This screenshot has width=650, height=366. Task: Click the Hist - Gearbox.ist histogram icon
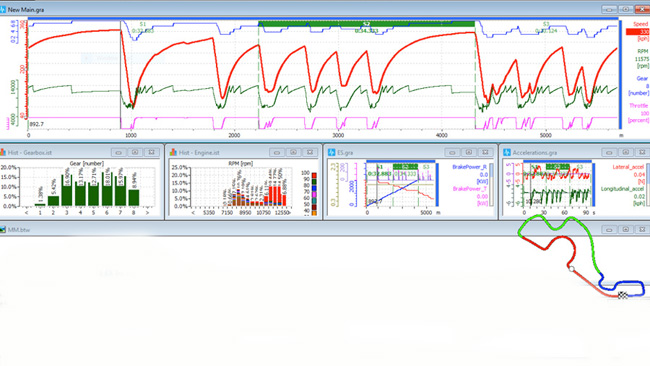(x=3, y=153)
